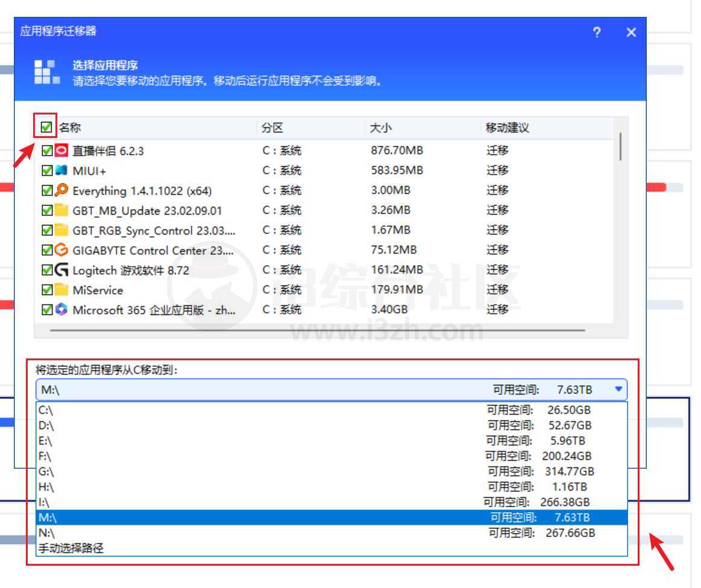Sort by the 移动建议 column header

click(508, 128)
